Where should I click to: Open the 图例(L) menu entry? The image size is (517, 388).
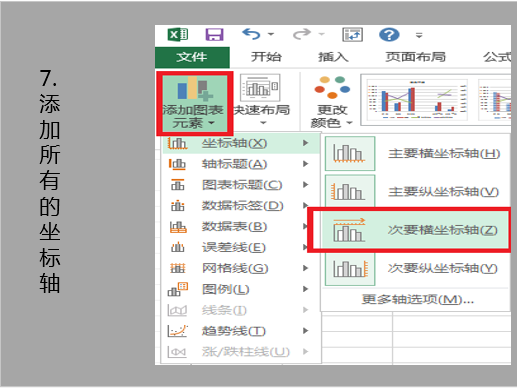pyautogui.click(x=240, y=289)
